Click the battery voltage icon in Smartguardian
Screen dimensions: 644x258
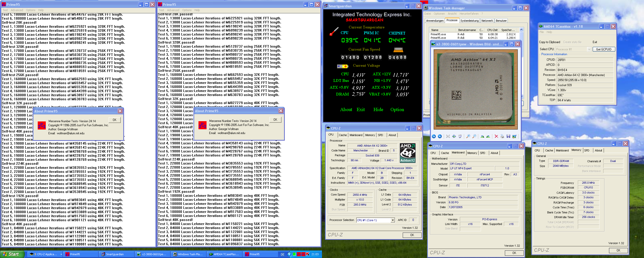(x=342, y=66)
